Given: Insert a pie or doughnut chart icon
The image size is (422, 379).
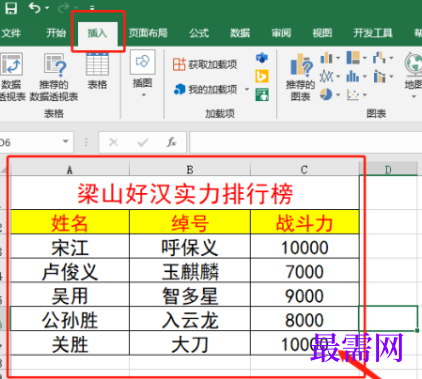Looking at the screenshot, I should point(326,95).
